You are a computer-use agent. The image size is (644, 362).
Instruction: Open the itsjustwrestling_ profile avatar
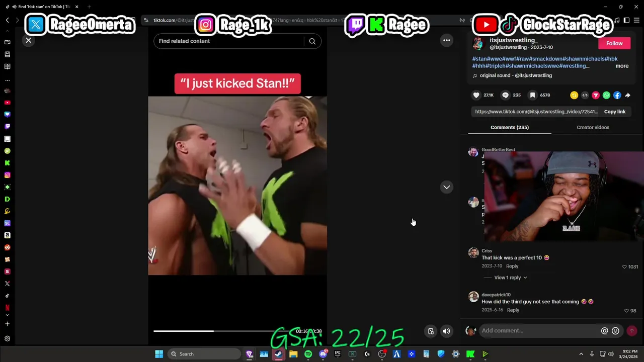click(x=477, y=43)
